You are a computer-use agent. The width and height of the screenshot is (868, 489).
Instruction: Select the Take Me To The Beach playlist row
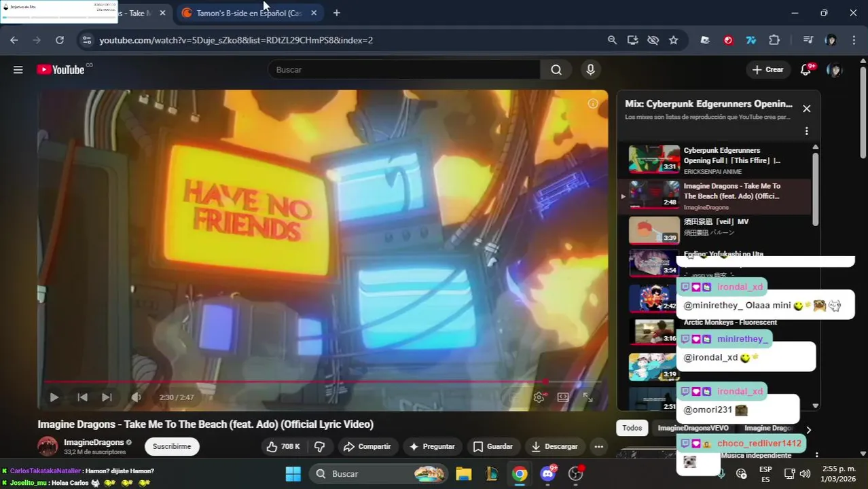coord(715,196)
